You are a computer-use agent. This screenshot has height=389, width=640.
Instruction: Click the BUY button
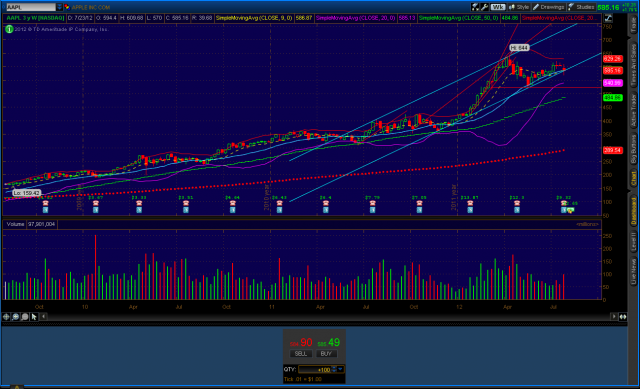pos(326,353)
